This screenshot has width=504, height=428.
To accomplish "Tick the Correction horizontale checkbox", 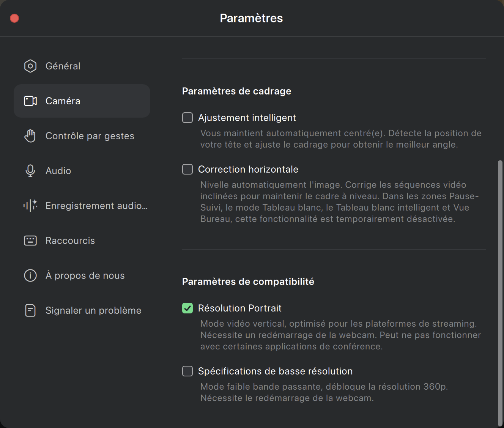I will pos(187,169).
